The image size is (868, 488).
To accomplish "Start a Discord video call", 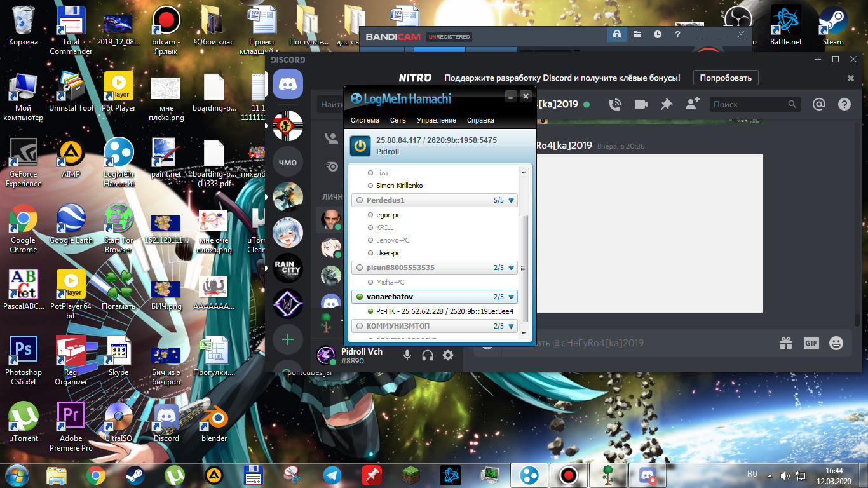I will [641, 104].
